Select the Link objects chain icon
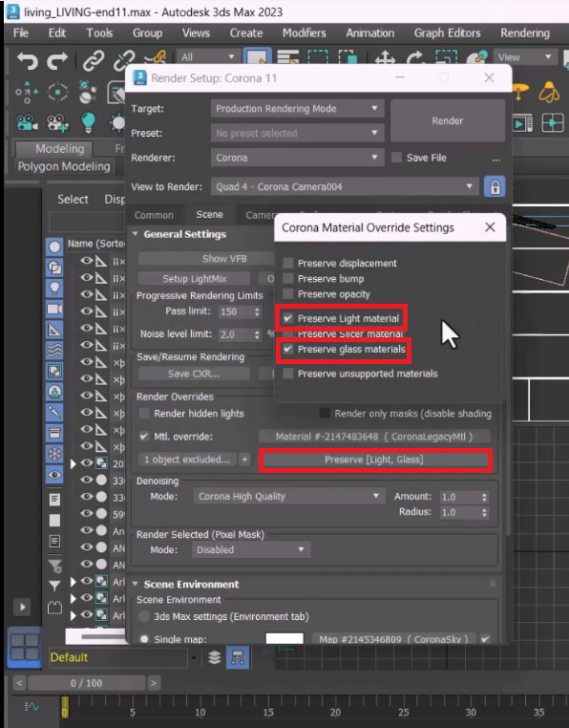This screenshot has height=728, width=569. pyautogui.click(x=94, y=60)
